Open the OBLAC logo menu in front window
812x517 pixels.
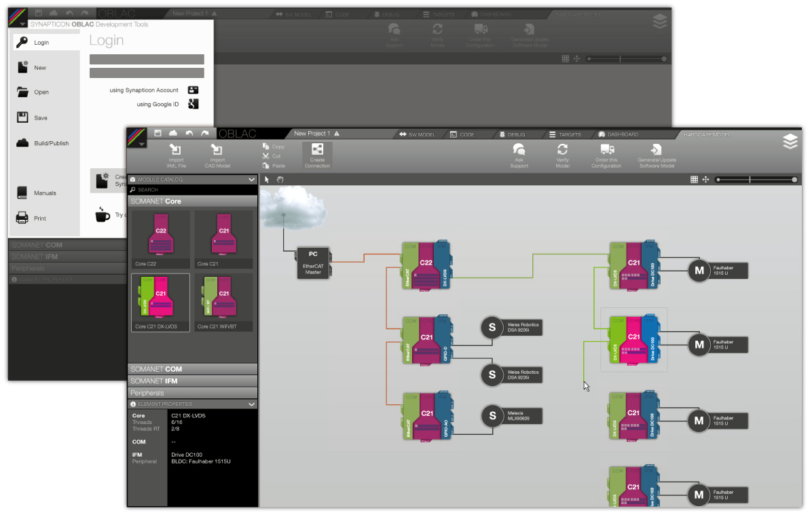(x=136, y=137)
